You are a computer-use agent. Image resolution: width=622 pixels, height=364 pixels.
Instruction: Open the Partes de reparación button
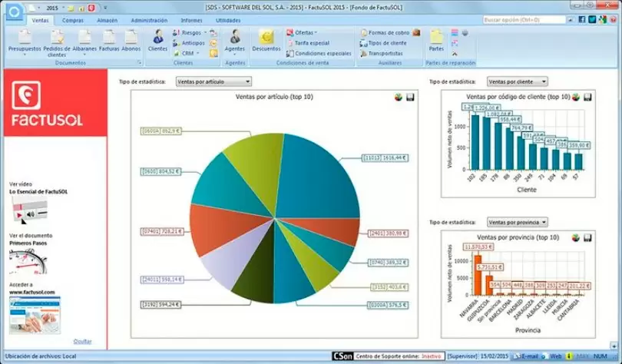(x=436, y=41)
